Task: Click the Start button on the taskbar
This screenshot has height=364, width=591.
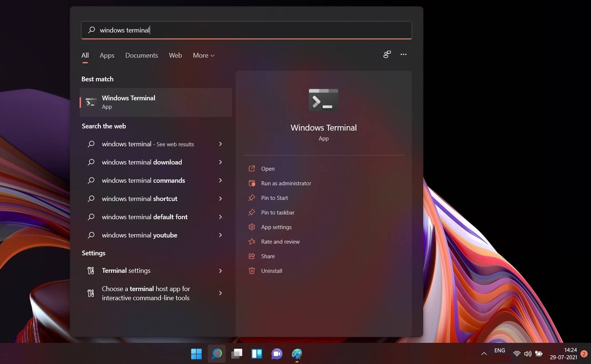Action: (x=197, y=354)
